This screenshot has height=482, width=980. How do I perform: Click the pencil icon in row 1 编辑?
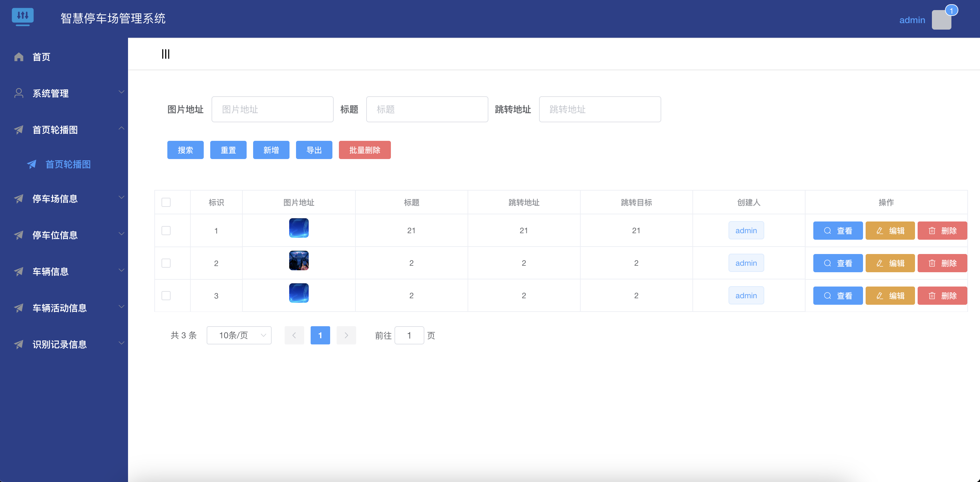coord(880,231)
